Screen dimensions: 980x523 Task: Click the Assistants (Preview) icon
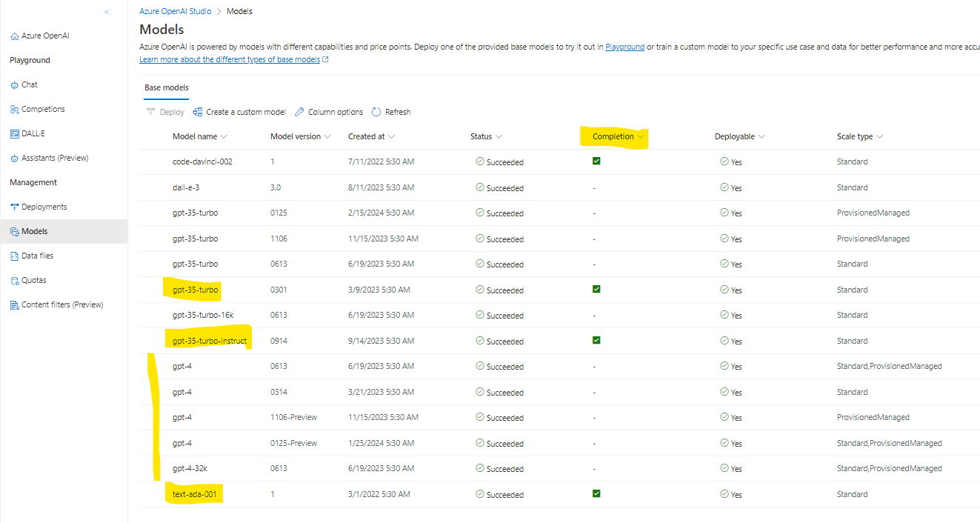pyautogui.click(x=14, y=159)
